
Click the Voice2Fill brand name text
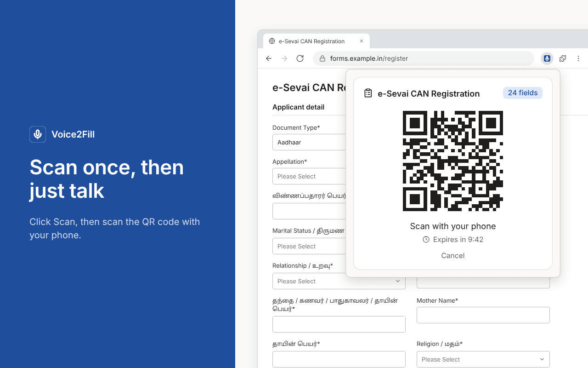tap(73, 134)
